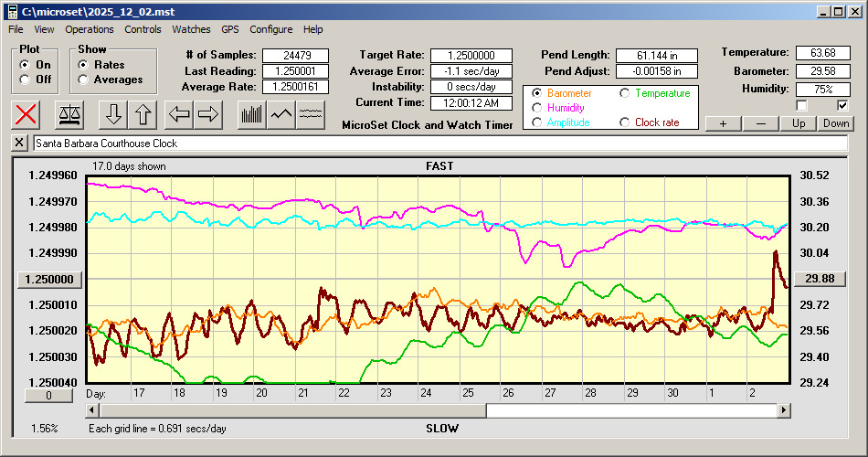Screen dimensions: 868x457
Task: Select the zigzag line graph icon
Action: click(x=281, y=114)
